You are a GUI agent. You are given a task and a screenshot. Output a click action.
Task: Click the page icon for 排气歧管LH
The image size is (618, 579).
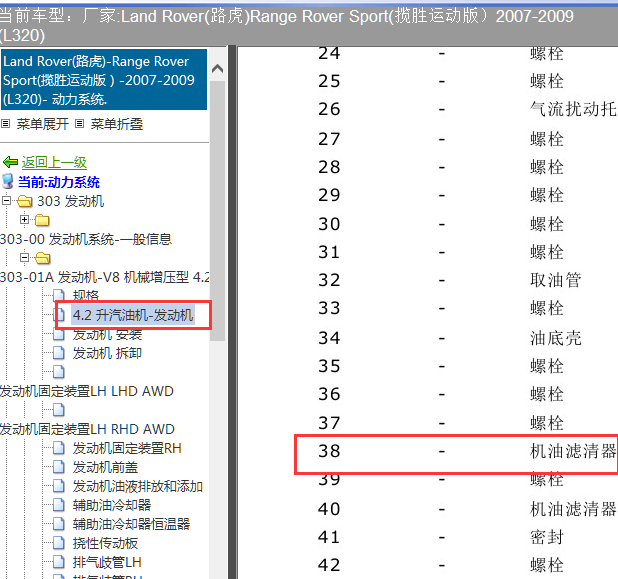tap(59, 562)
